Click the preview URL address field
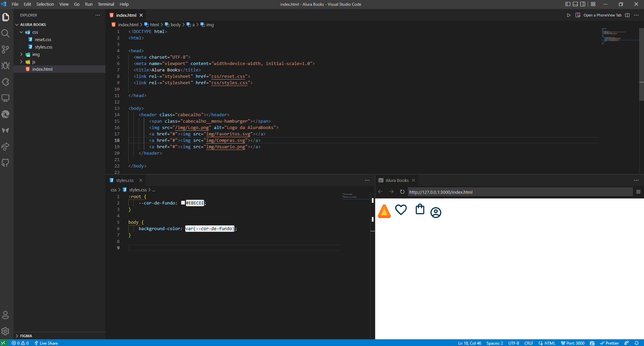 pyautogui.click(x=520, y=192)
